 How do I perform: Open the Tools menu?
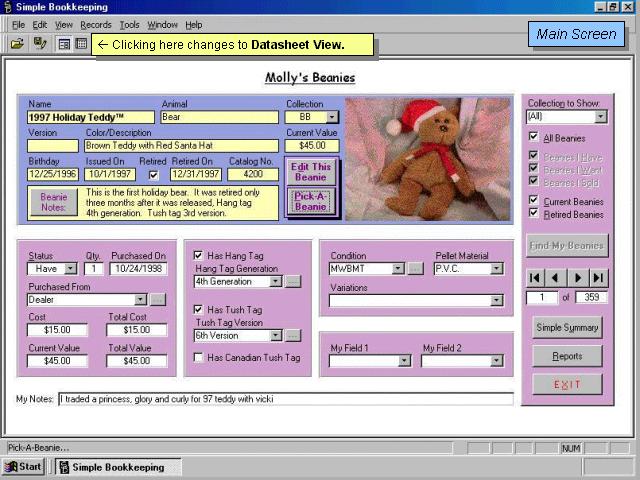tap(129, 24)
